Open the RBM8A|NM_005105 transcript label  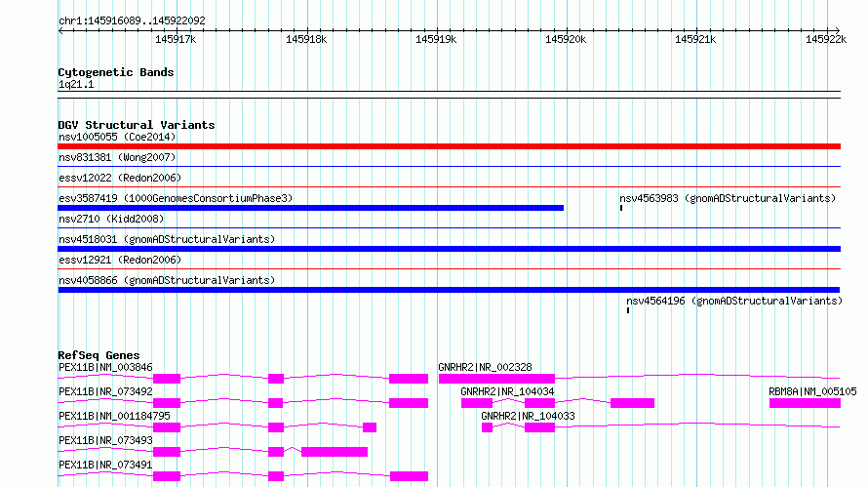(812, 391)
